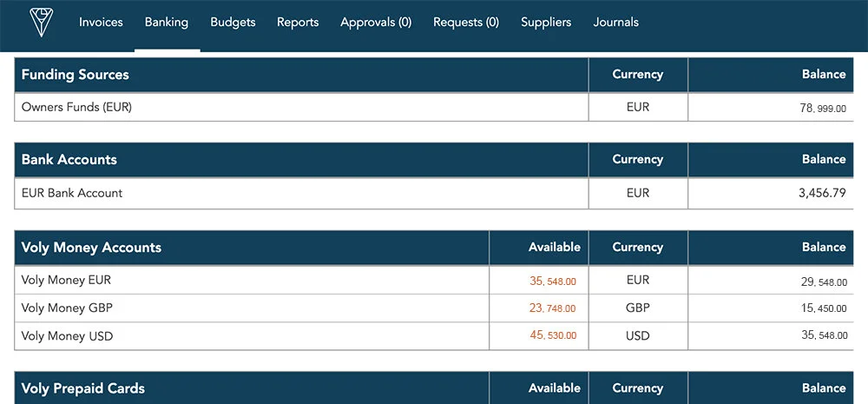868x404 pixels.
Task: Select Voly Money GBP account
Action: click(67, 308)
